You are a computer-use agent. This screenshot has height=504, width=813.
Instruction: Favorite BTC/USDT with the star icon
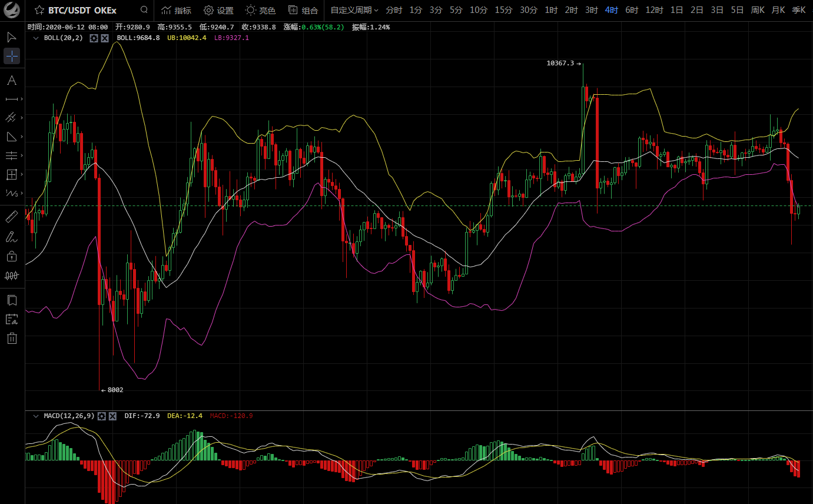coord(39,10)
